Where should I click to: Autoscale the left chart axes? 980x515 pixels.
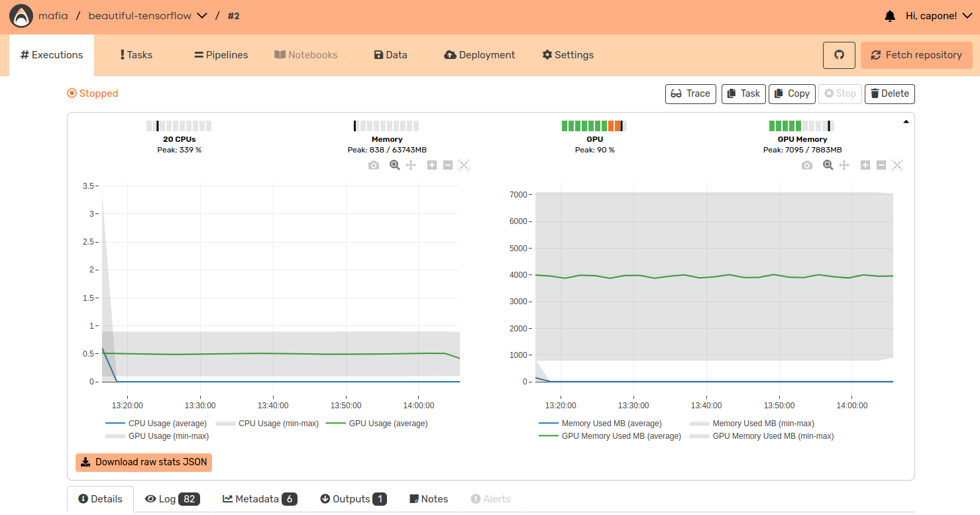tap(464, 165)
